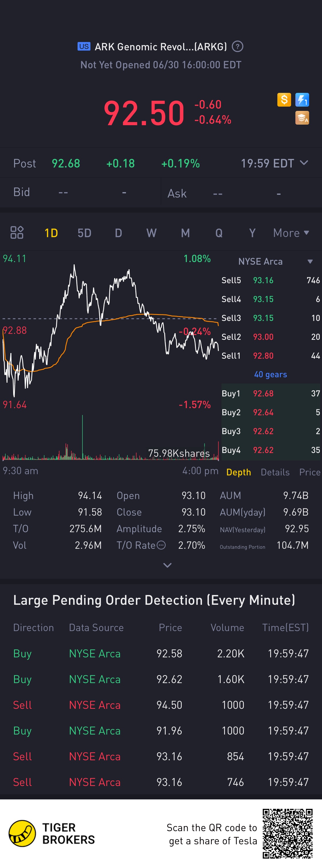Switch to the 5D chart tab
Viewport: 322px width, 868px height.
pos(84,233)
